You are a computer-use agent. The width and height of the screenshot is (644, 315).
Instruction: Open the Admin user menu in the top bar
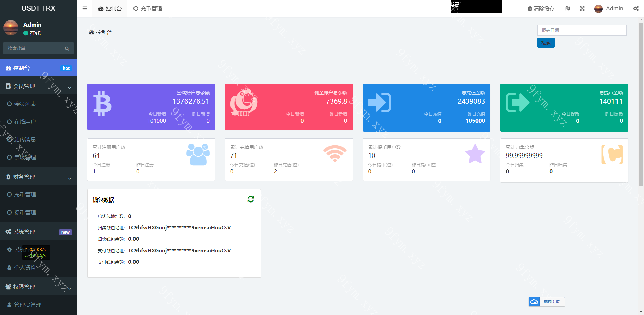[609, 9]
